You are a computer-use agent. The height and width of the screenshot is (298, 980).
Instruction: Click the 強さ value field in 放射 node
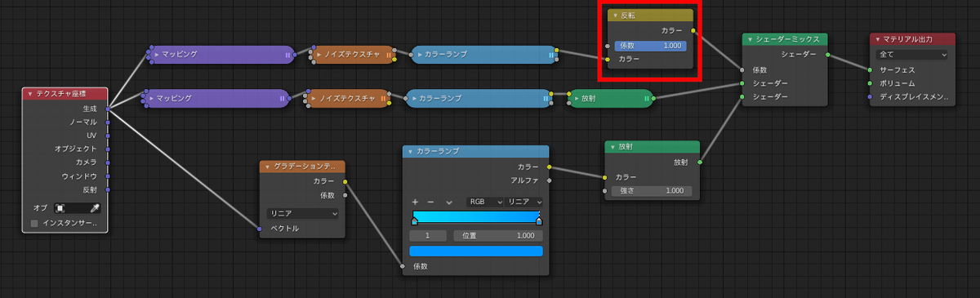coord(651,190)
